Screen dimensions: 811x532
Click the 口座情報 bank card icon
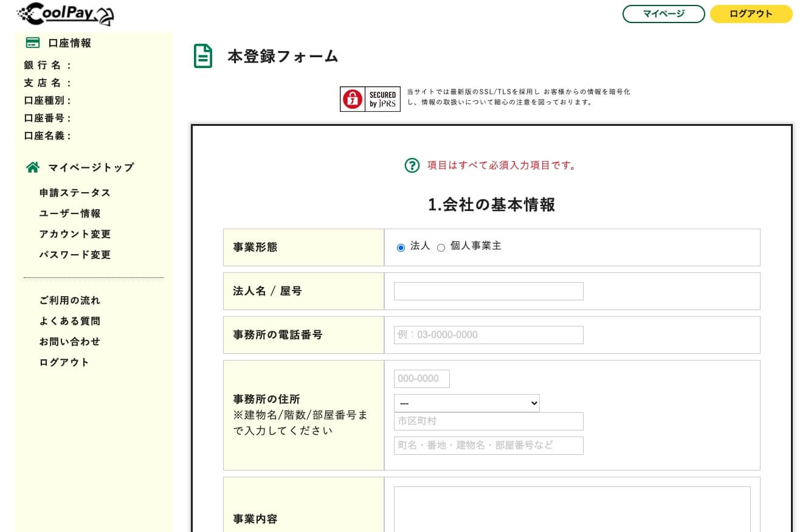click(x=32, y=43)
